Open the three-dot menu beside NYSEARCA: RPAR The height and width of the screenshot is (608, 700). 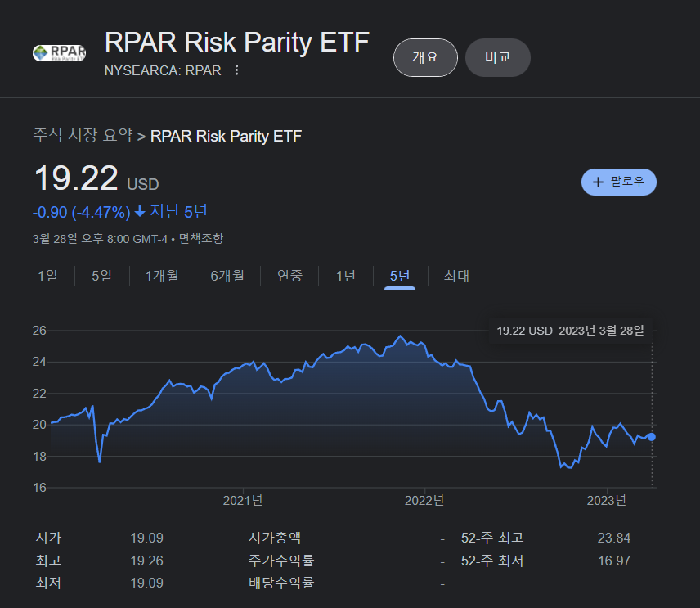(x=236, y=70)
